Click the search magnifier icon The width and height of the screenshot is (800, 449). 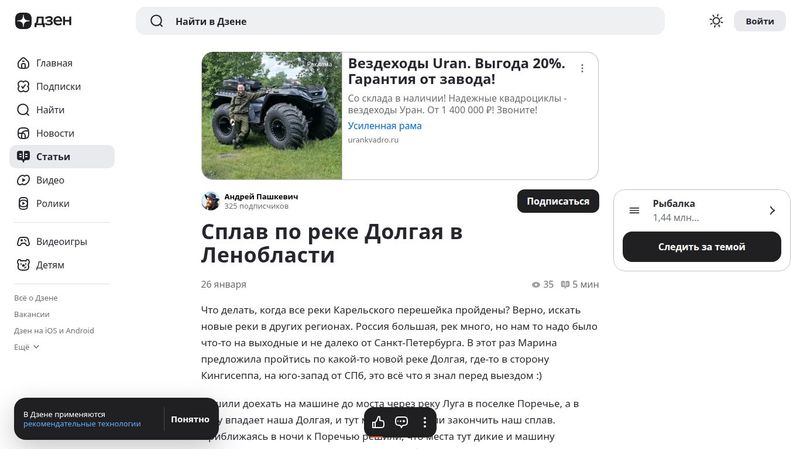click(x=157, y=21)
